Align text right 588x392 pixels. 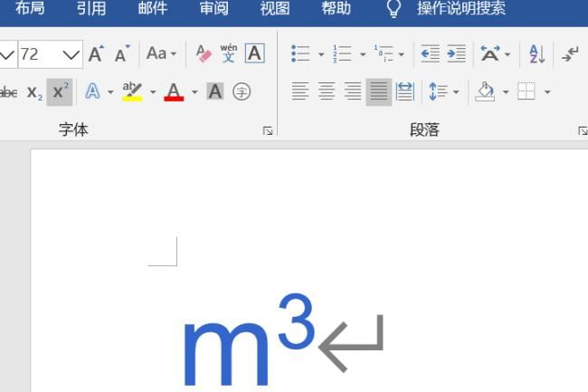353,91
